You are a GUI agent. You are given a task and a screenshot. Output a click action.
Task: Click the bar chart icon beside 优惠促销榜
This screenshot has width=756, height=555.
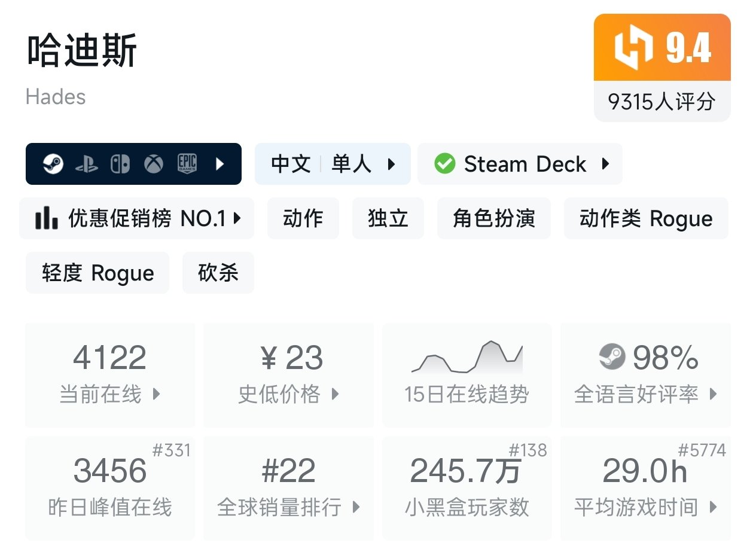click(x=47, y=219)
